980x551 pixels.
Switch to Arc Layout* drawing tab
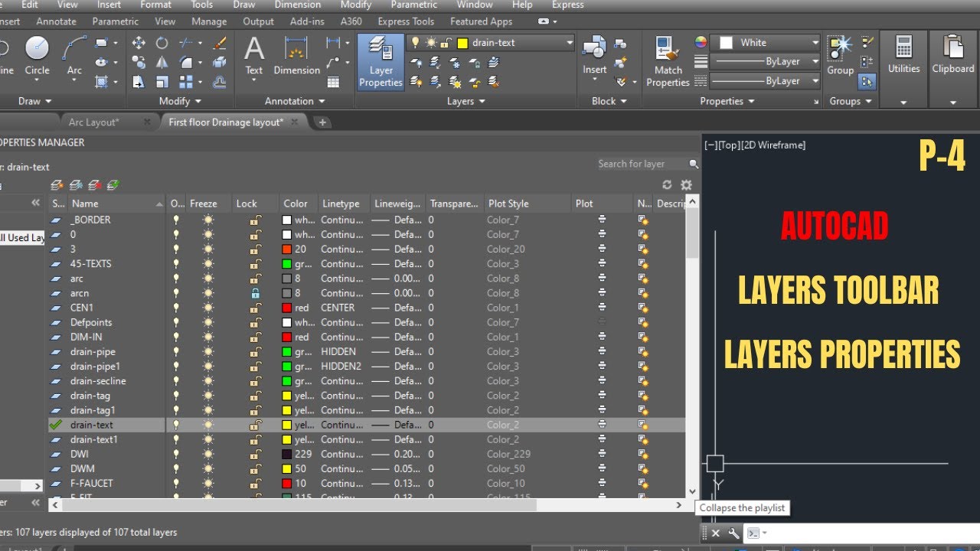(x=93, y=122)
